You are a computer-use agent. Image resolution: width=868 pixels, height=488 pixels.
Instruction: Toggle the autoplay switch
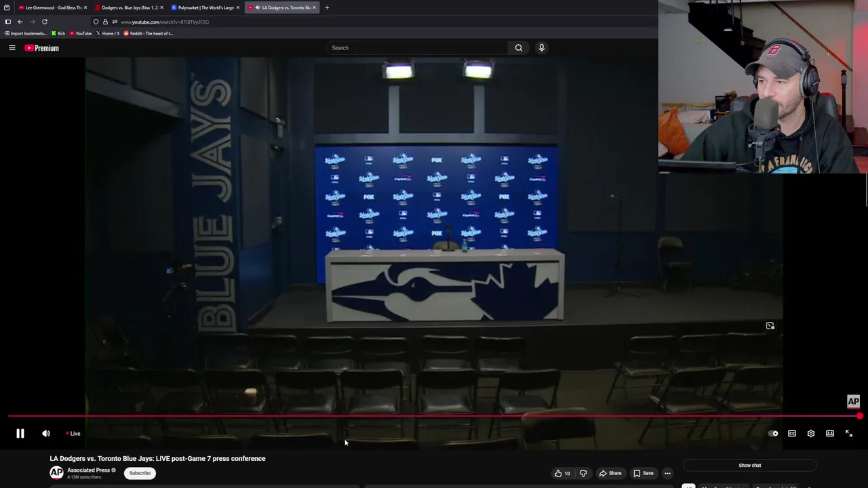[773, 434]
